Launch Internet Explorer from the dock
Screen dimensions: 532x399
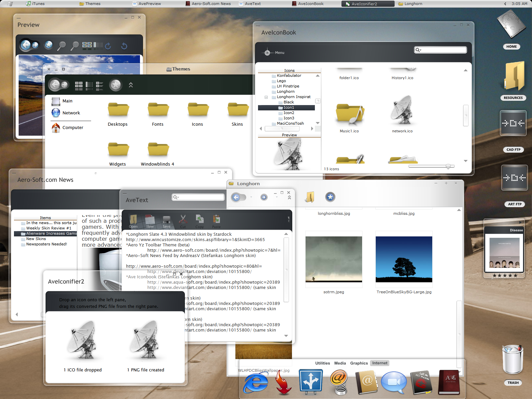coord(256,382)
